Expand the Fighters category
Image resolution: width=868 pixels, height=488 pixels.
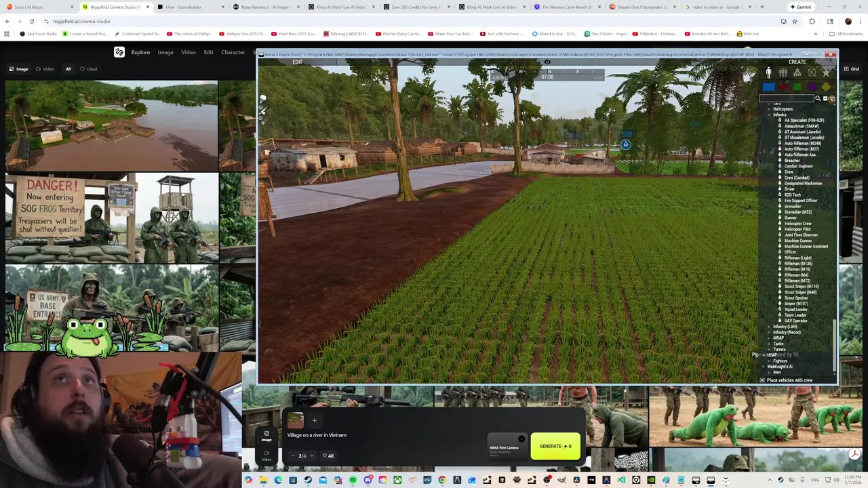769,361
